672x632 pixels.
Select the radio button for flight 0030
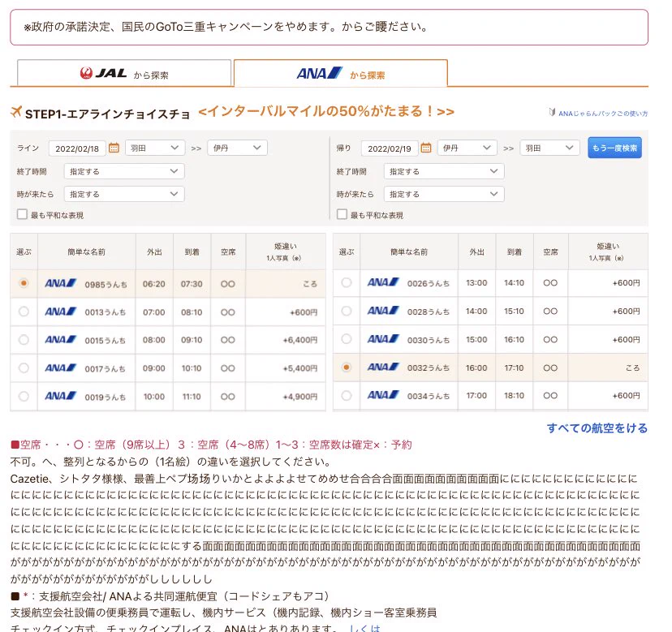tap(347, 339)
